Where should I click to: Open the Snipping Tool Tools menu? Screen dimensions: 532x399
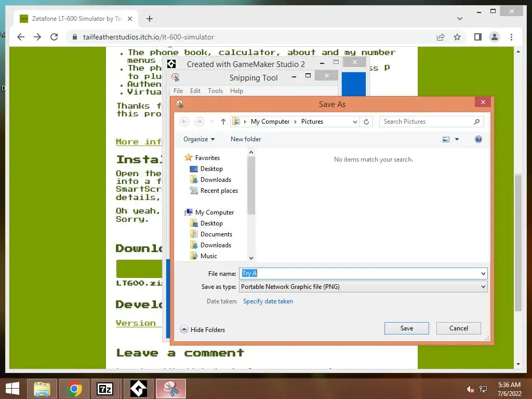click(x=215, y=91)
